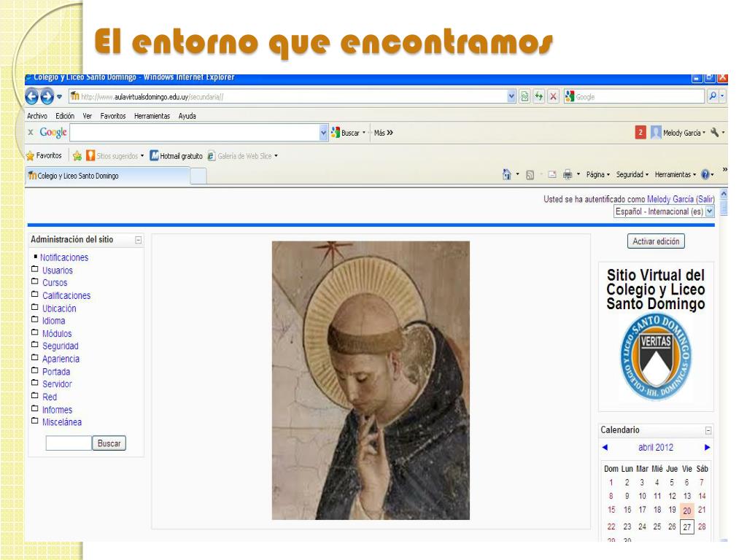Click the Favoritos star button
747x560 pixels.
(x=44, y=156)
